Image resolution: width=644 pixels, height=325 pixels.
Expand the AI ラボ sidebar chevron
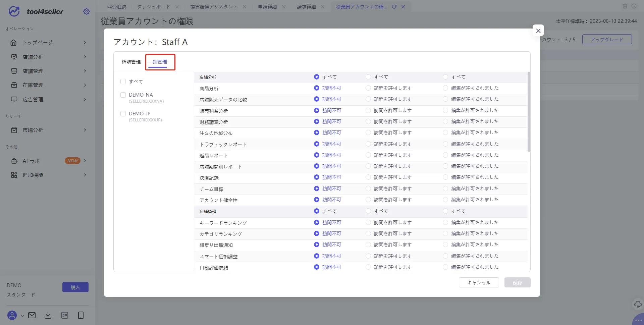point(85,161)
